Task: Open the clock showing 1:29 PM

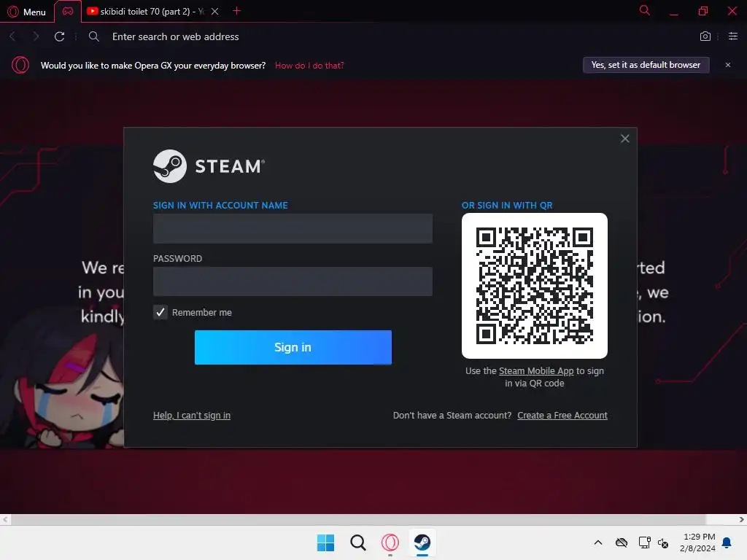Action: point(697,542)
